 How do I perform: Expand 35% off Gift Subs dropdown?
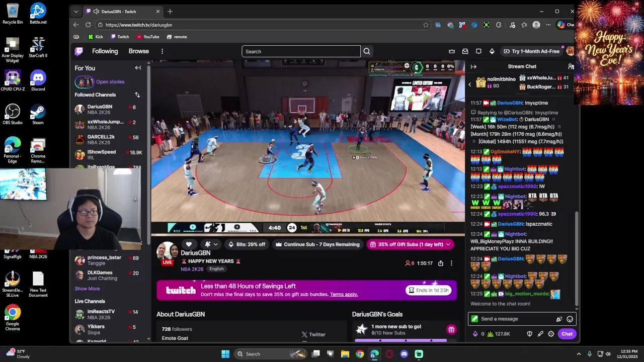point(447,244)
